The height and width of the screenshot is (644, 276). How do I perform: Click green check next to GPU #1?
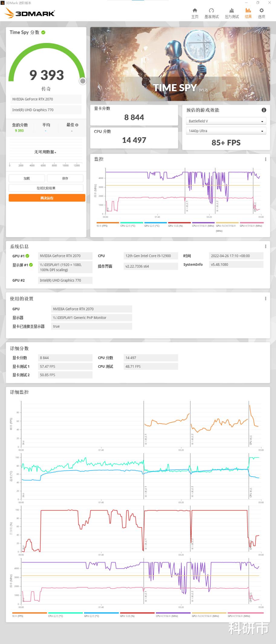28,256
